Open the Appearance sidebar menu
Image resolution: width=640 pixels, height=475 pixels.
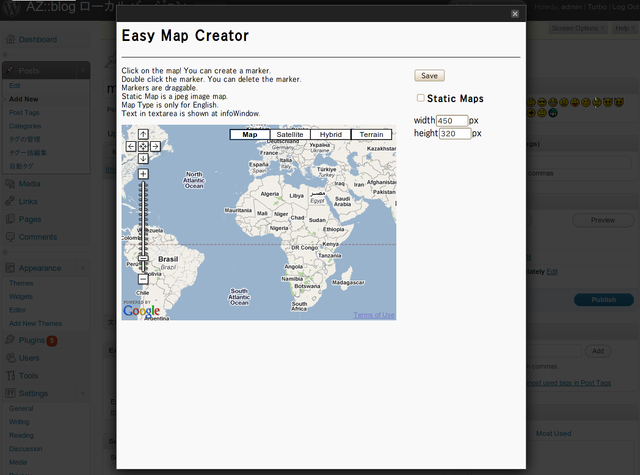[x=40, y=268]
